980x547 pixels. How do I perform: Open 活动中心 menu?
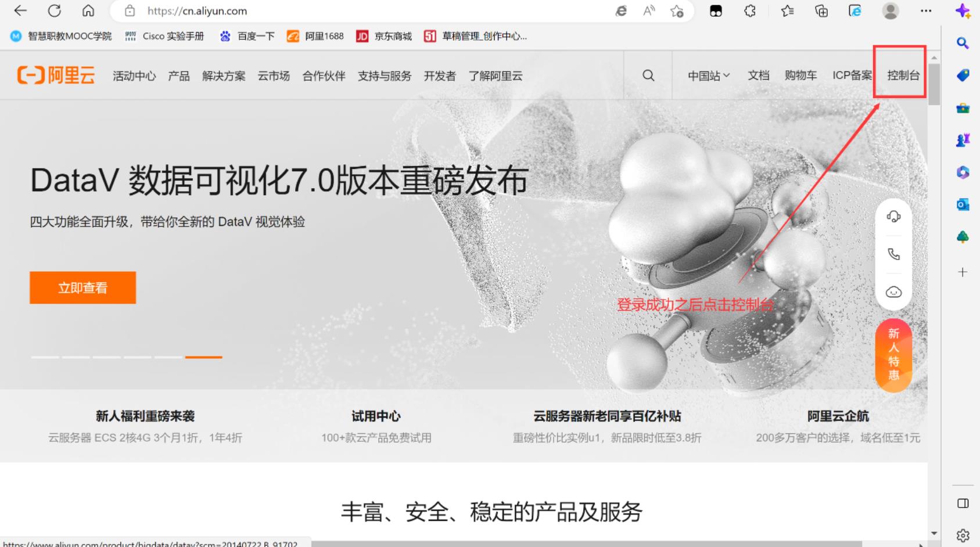[x=134, y=76]
